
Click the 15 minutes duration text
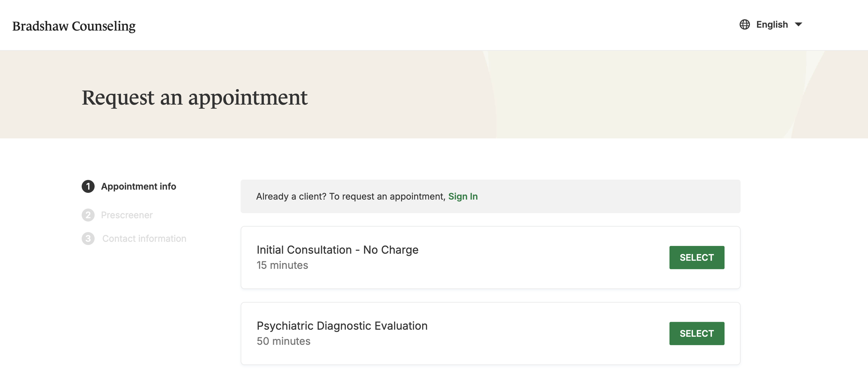point(282,265)
